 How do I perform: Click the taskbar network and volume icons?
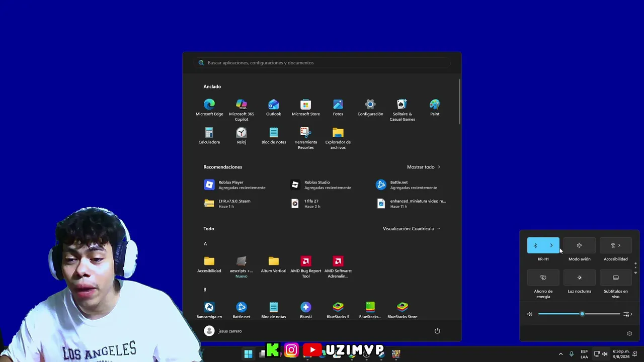[x=601, y=354]
